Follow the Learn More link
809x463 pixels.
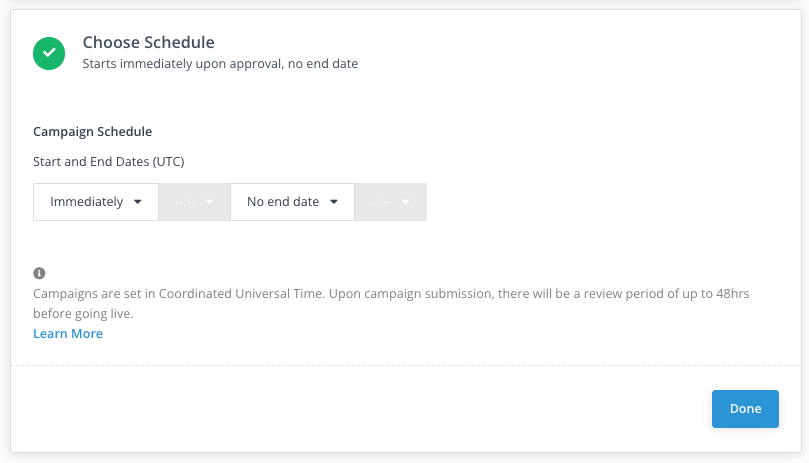point(68,333)
